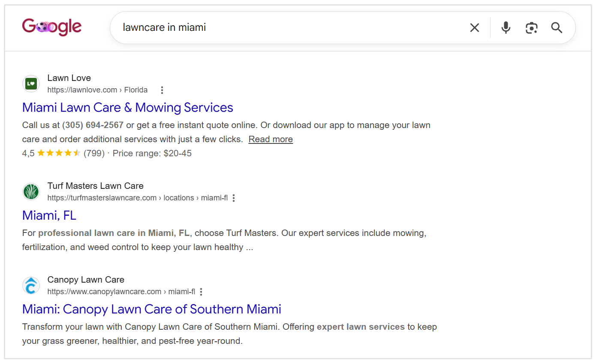The image size is (596, 364).
Task: Open 'Miami: Canopy Lawn Care of Southern Miami' link
Action: click(152, 309)
